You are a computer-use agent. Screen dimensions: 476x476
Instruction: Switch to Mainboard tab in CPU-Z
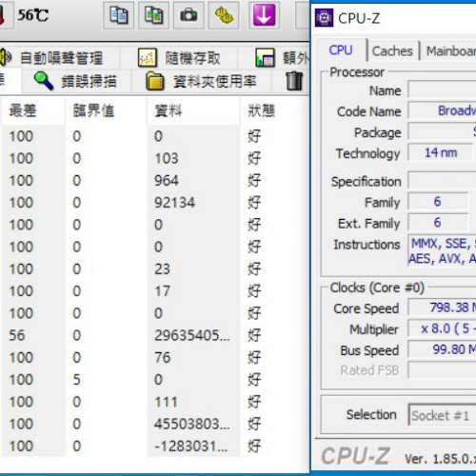450,51
